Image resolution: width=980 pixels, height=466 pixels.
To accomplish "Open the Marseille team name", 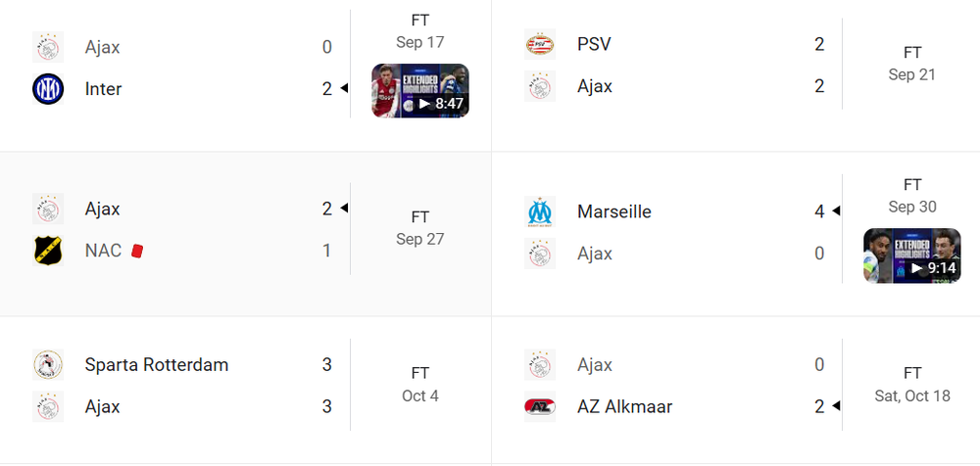I will pos(613,211).
